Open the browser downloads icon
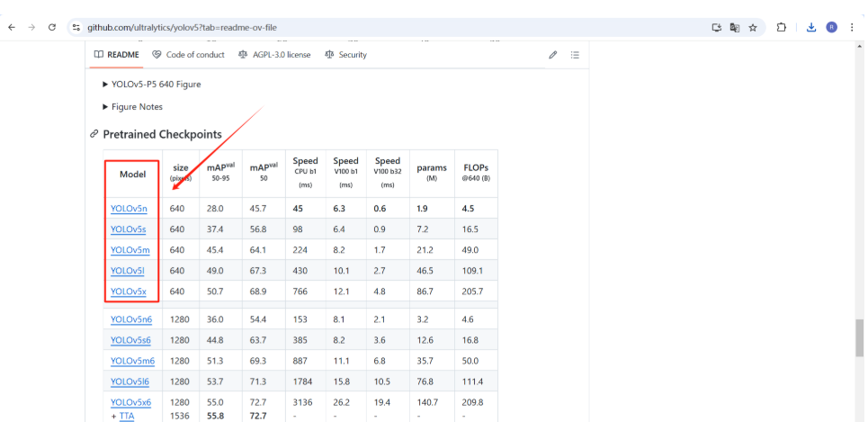868x422 pixels. tap(811, 27)
